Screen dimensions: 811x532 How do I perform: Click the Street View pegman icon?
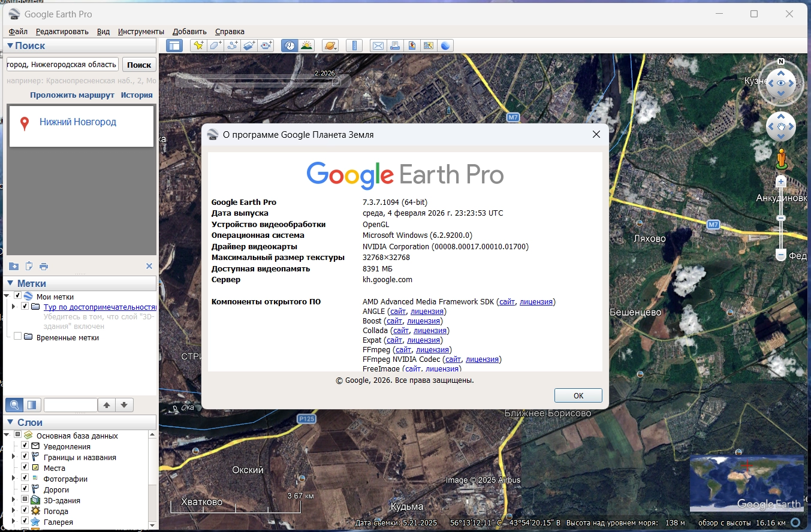click(780, 159)
